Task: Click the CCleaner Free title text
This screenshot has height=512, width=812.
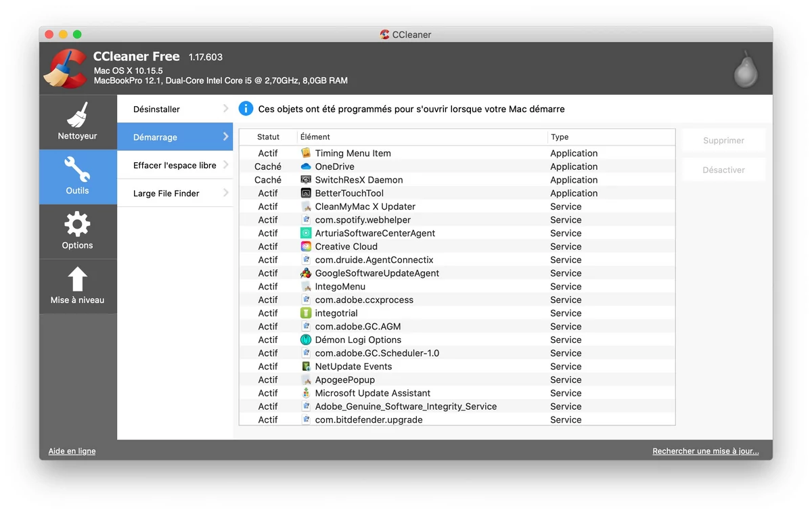Action: point(137,57)
